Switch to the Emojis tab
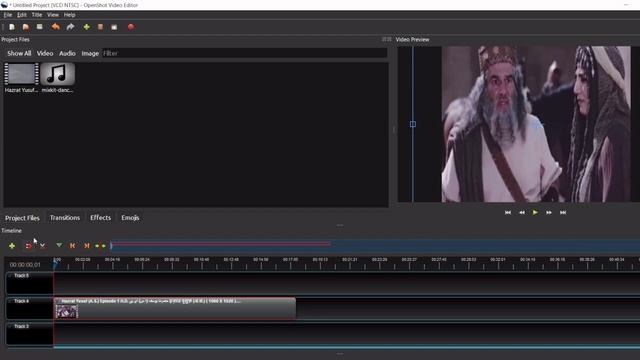This screenshot has height=360, width=640. 130,218
